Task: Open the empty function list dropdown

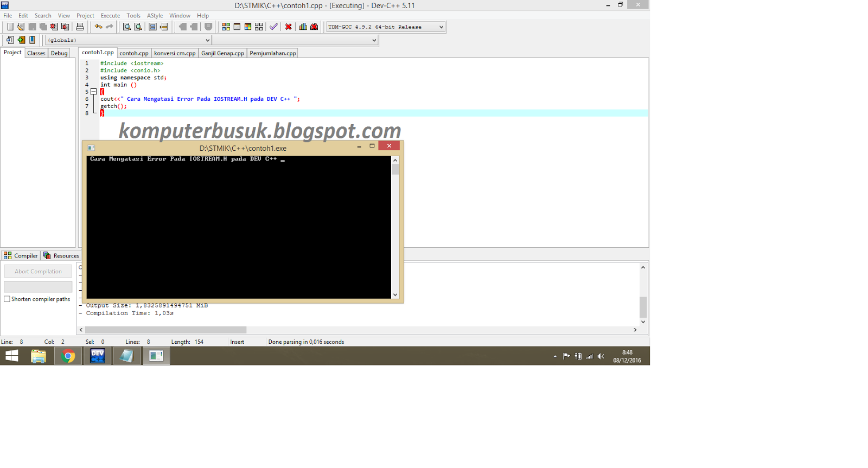Action: coord(295,40)
